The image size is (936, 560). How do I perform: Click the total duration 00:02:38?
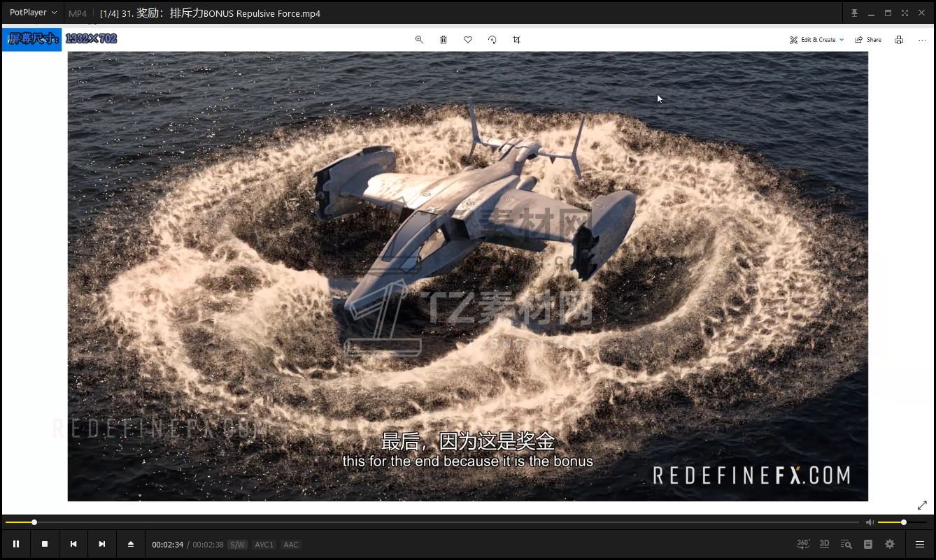pyautogui.click(x=208, y=545)
